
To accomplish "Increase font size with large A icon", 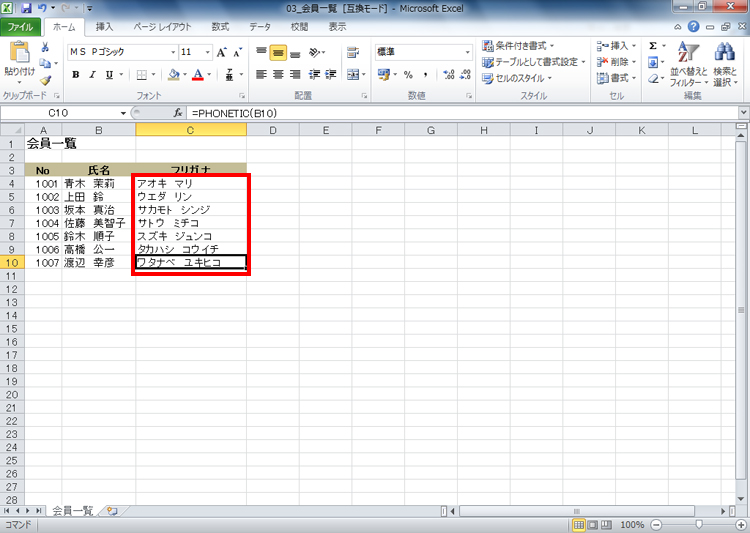I will coord(221,52).
